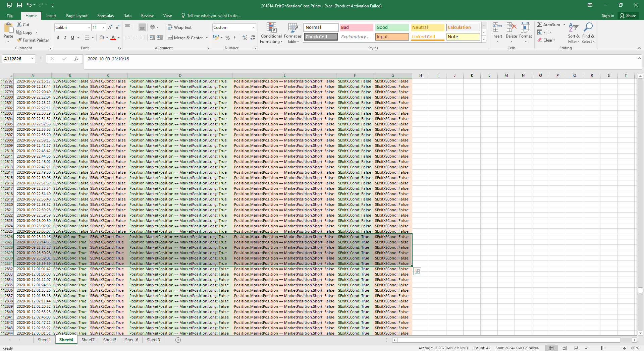The width and height of the screenshot is (644, 351).
Task: Click the Save icon in title bar
Action: click(19, 5)
